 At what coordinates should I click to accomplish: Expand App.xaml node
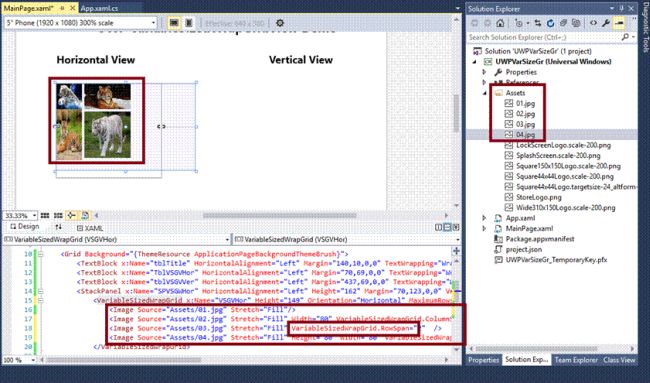pos(484,218)
